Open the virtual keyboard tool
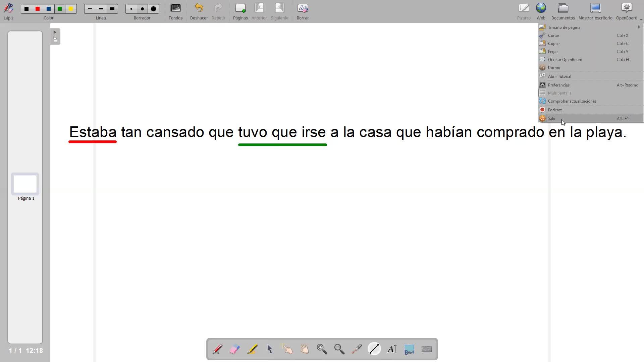Viewport: 644px width, 362px height. tap(427, 349)
